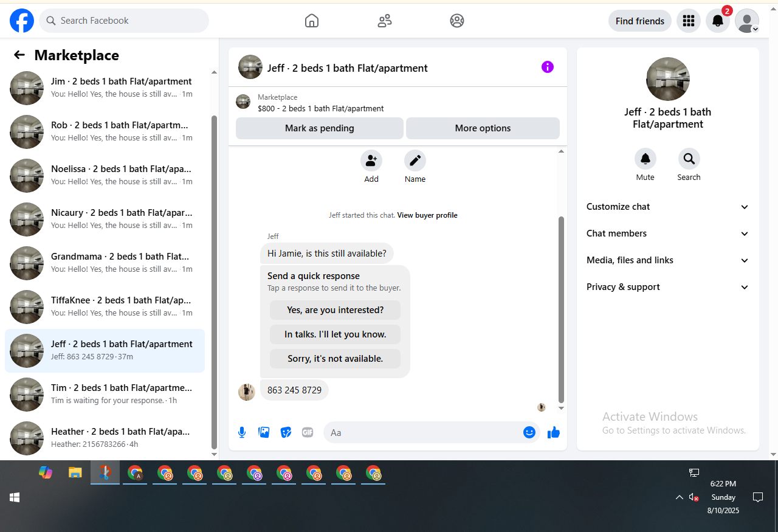Expand Media, files and links section
The image size is (778, 532).
point(668,260)
